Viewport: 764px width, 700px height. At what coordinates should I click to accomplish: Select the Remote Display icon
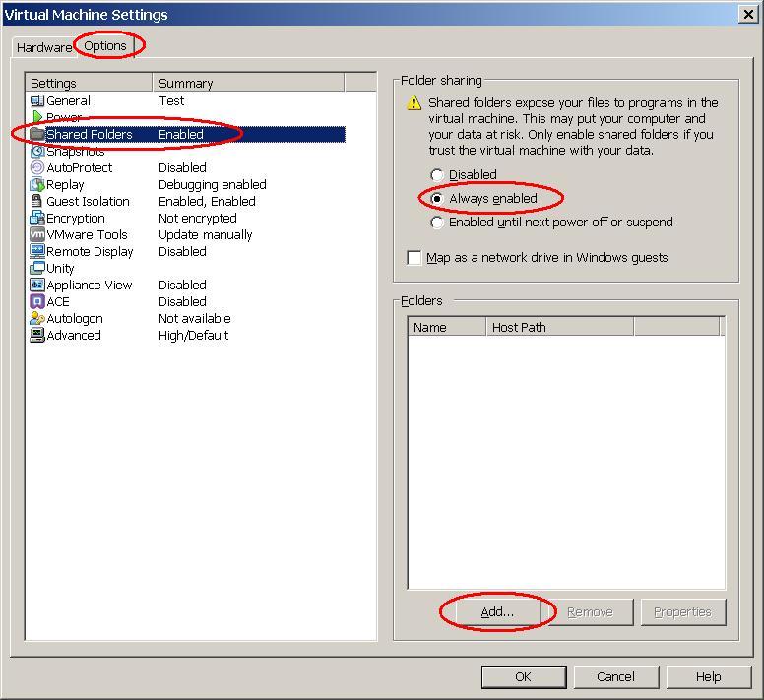click(37, 251)
